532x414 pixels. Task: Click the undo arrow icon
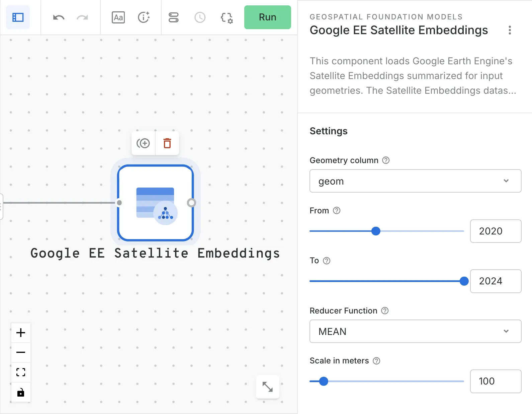[59, 17]
